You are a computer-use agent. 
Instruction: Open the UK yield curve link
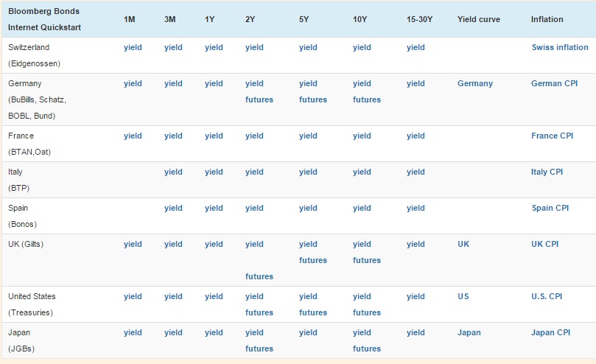[x=463, y=244]
